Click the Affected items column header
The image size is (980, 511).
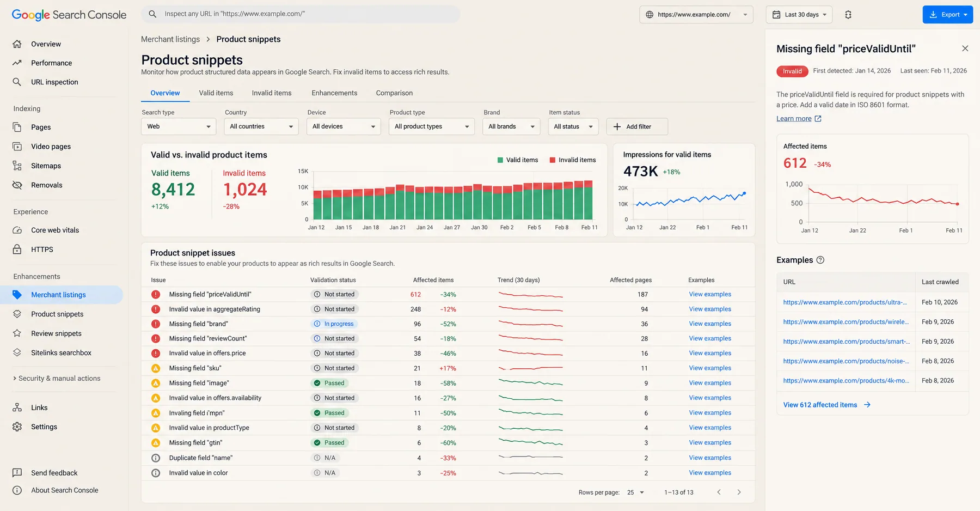[433, 280]
